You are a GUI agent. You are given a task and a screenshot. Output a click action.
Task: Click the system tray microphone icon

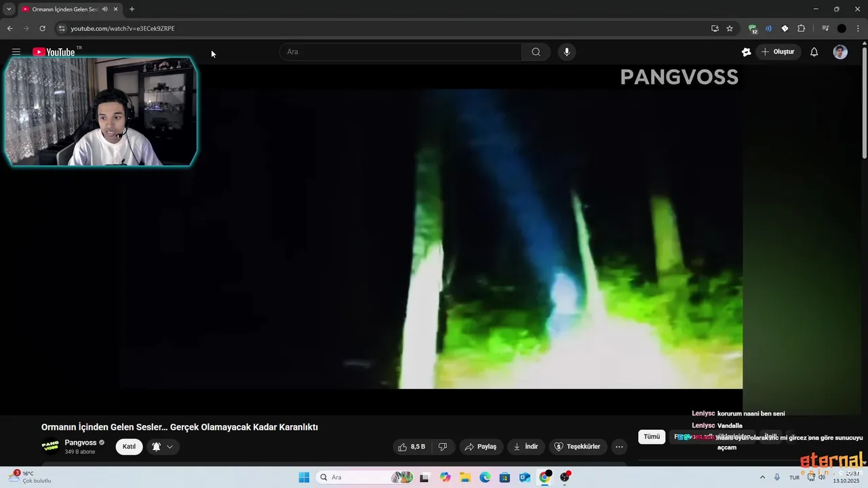pyautogui.click(x=777, y=477)
